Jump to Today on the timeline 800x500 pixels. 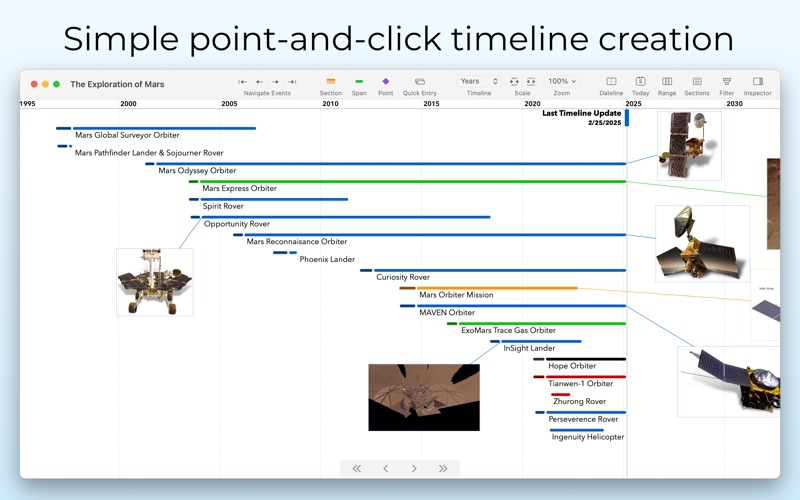pyautogui.click(x=641, y=82)
